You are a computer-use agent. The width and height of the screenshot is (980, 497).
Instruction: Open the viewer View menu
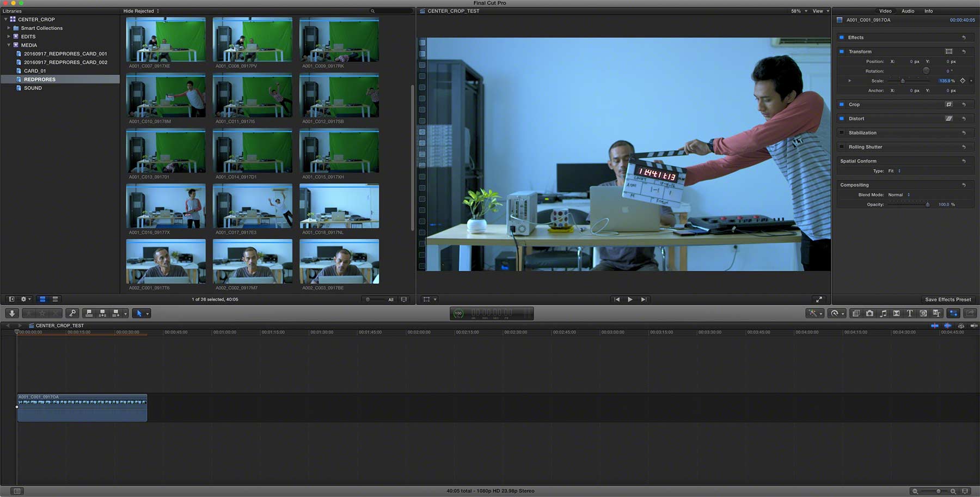820,11
